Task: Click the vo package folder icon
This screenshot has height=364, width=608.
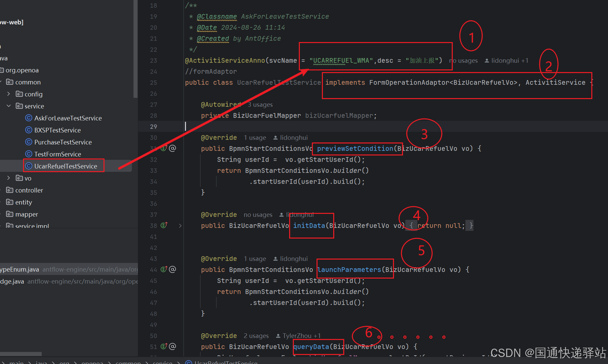Action: [19, 178]
